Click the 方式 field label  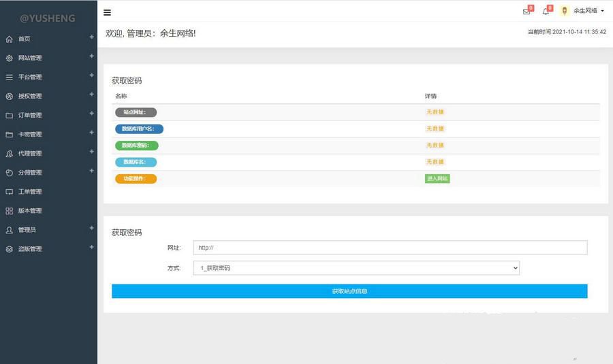tap(174, 268)
